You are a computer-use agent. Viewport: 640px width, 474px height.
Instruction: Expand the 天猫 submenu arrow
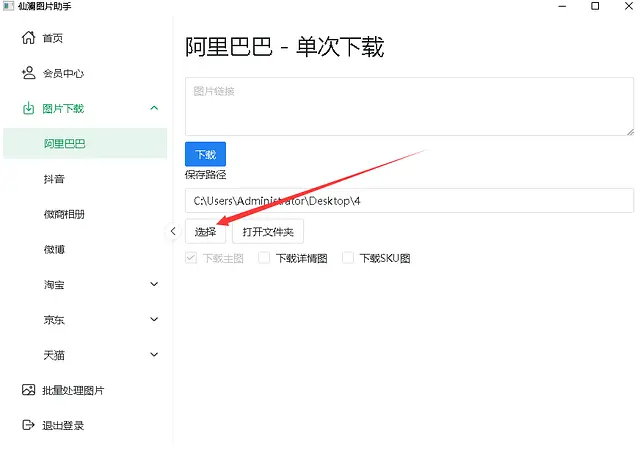coord(154,354)
